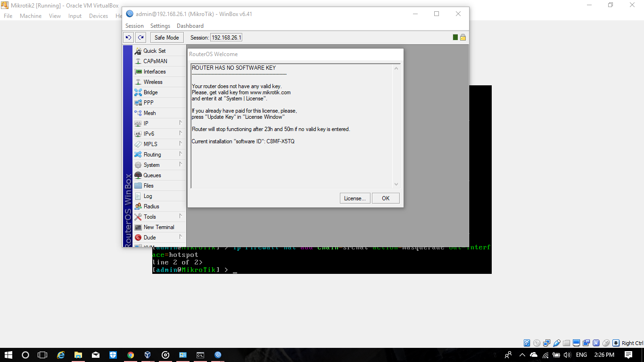644x362 pixels.
Task: Open the Files list
Action: click(159, 186)
